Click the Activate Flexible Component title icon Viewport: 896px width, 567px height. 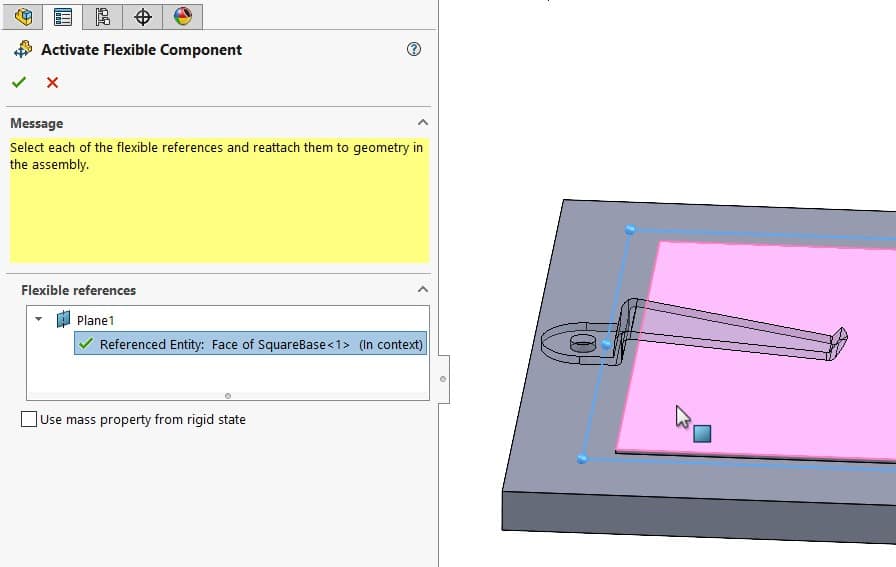point(23,50)
